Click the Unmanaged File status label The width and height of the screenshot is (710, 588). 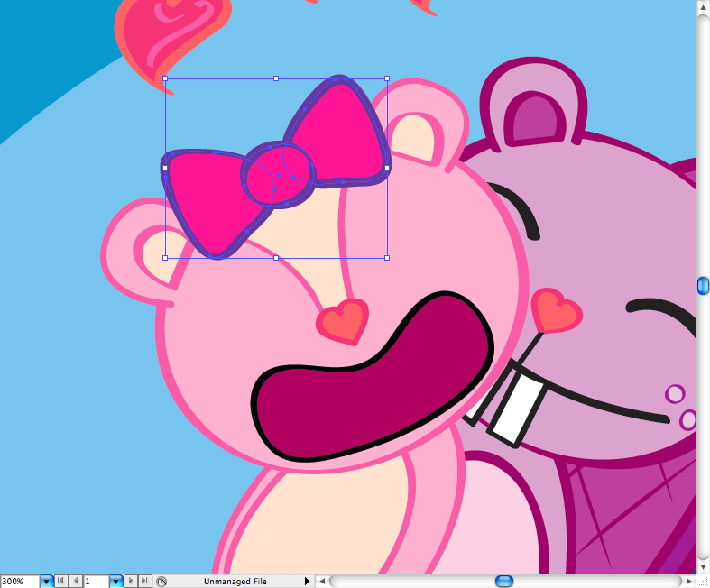click(235, 582)
